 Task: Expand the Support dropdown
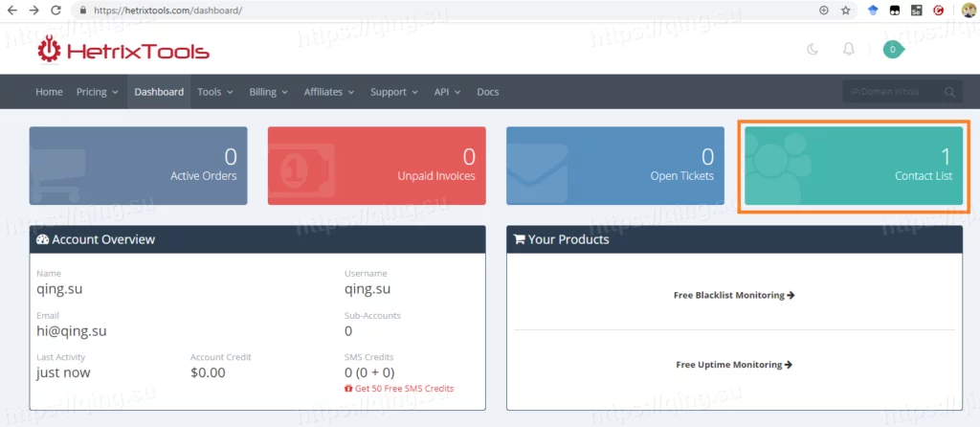pos(393,92)
